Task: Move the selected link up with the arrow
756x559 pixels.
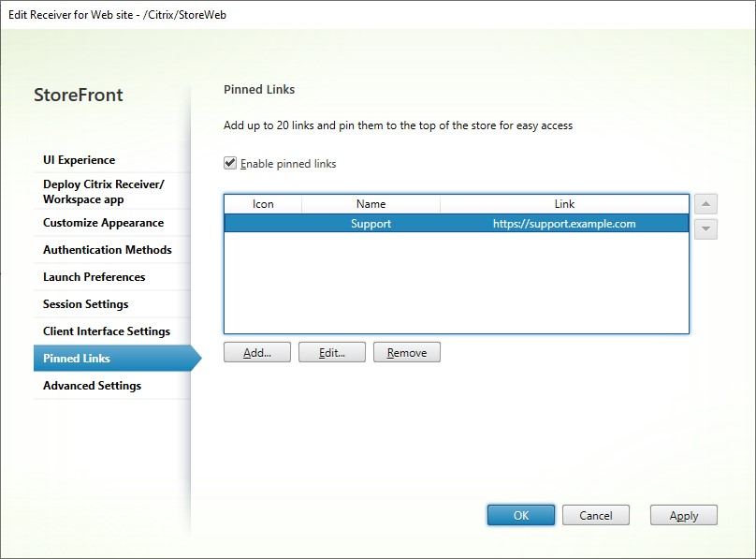Action: pyautogui.click(x=705, y=203)
